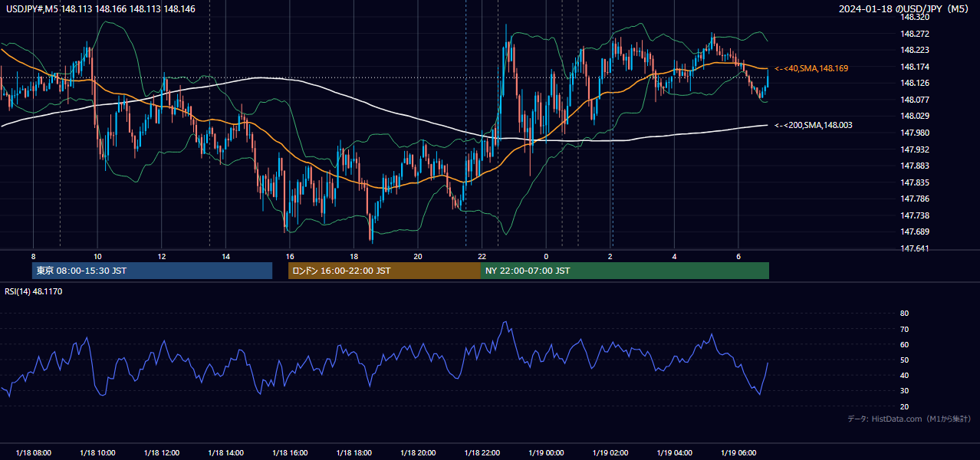Click the Tokyo 08:00-15:30 JST session bar
This screenshot has width=980, height=460.
[152, 271]
